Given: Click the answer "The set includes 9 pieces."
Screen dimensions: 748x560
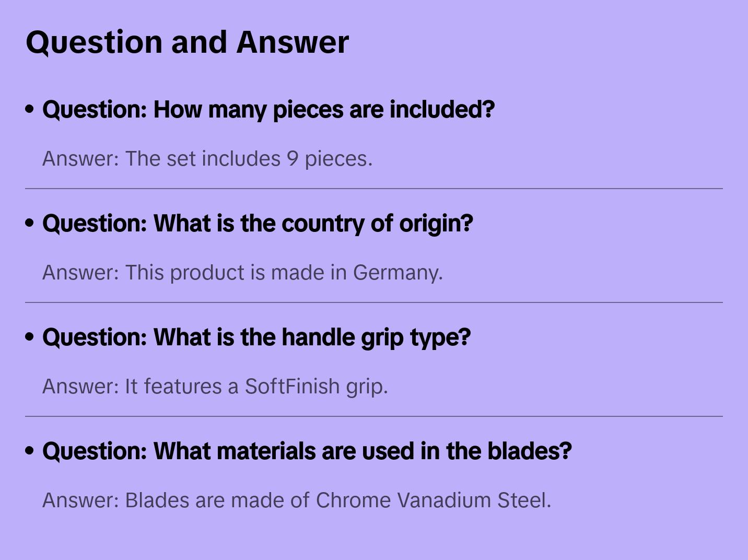Looking at the screenshot, I should click(x=207, y=159).
